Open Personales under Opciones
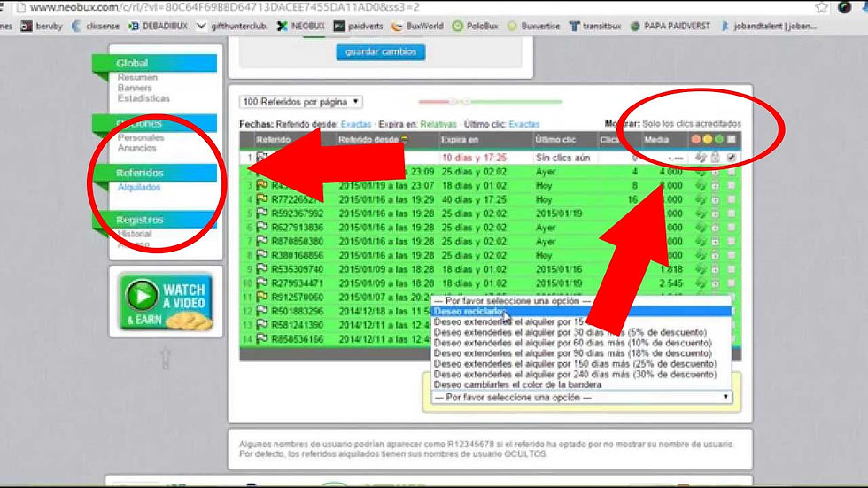This screenshot has height=488, width=868. pyautogui.click(x=141, y=137)
